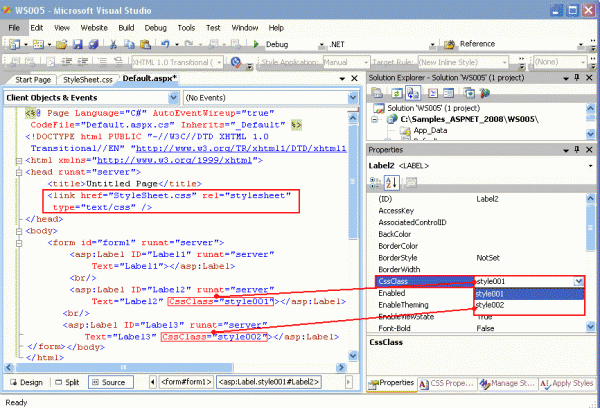Click the Refresh icon in Solution Explorer

point(395,95)
